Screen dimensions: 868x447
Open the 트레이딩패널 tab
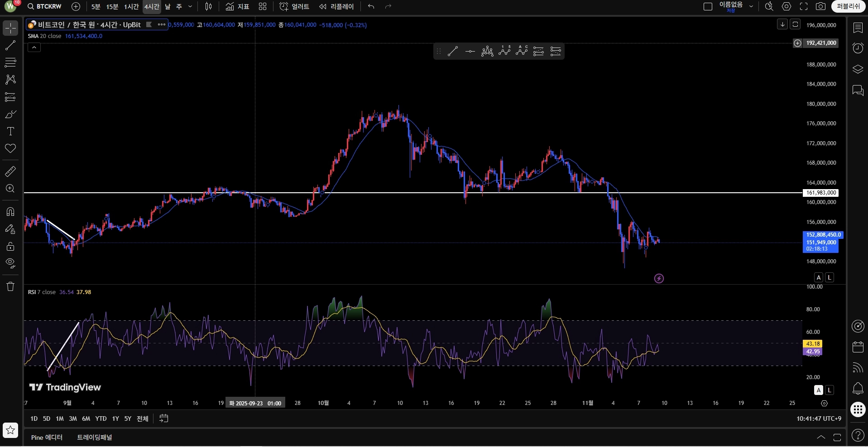tap(94, 437)
